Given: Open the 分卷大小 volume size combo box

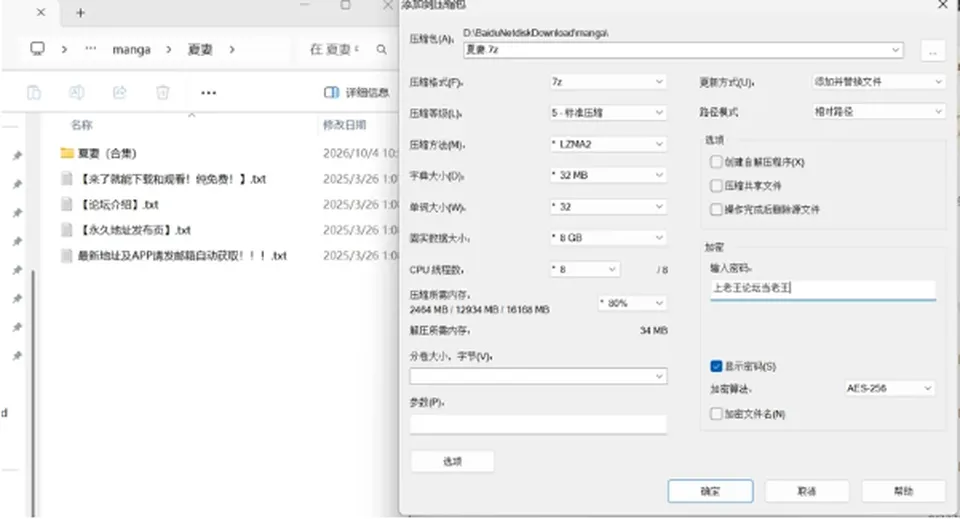Looking at the screenshot, I should click(x=538, y=376).
